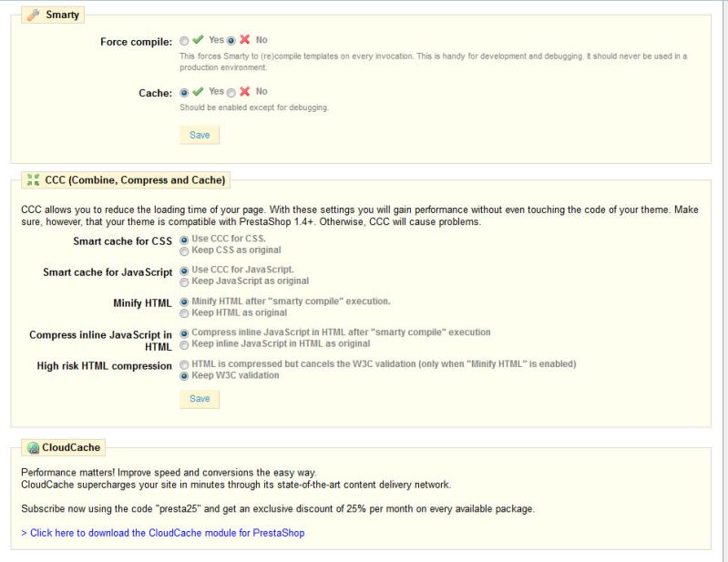This screenshot has width=728, height=562.
Task: Select Use CCC for JavaScript
Action: point(184,271)
